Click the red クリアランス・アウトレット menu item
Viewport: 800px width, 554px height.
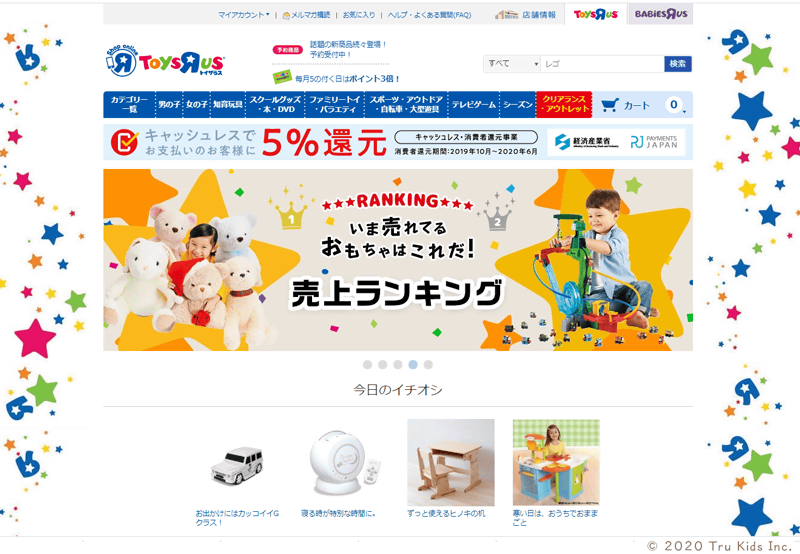[564, 105]
